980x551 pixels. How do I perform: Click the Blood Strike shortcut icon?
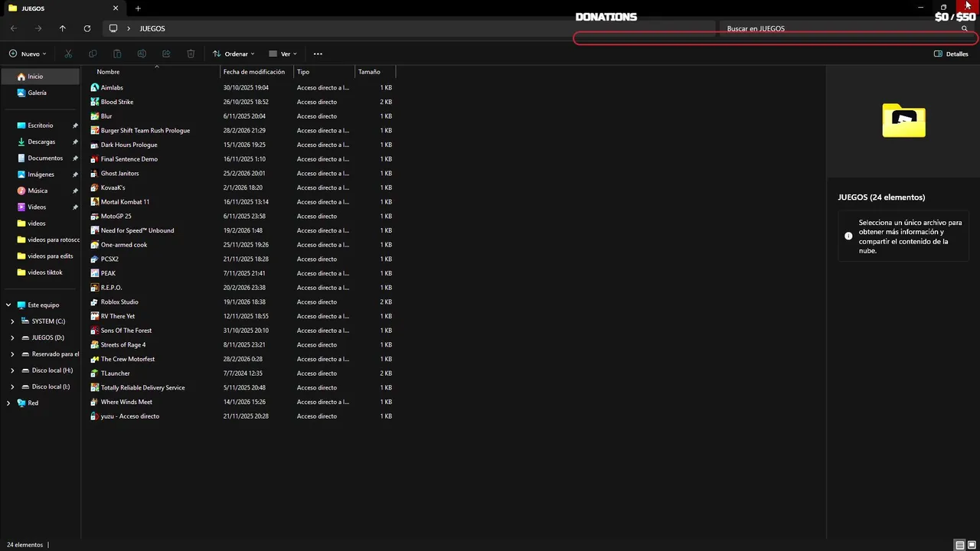(95, 102)
